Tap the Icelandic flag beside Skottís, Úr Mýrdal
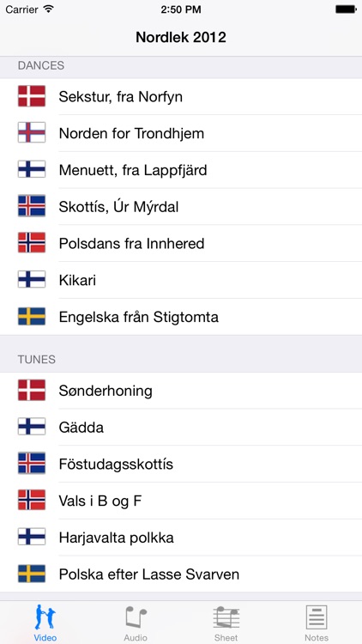362x644 pixels. click(32, 206)
